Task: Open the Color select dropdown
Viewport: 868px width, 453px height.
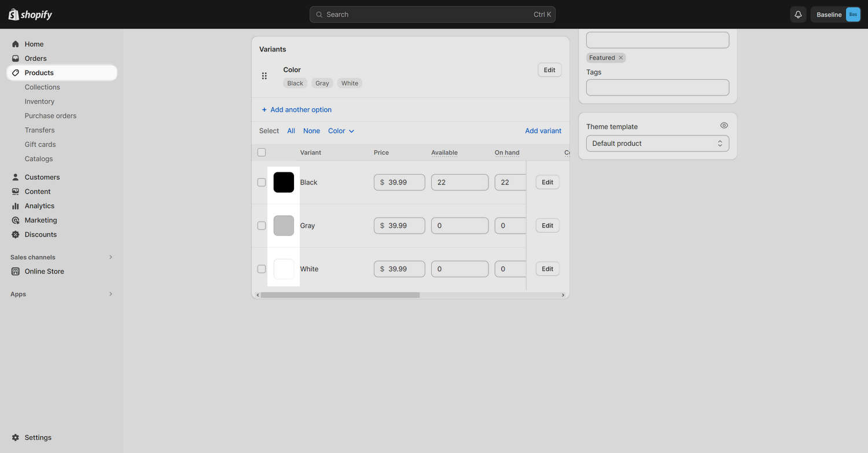Action: point(341,131)
